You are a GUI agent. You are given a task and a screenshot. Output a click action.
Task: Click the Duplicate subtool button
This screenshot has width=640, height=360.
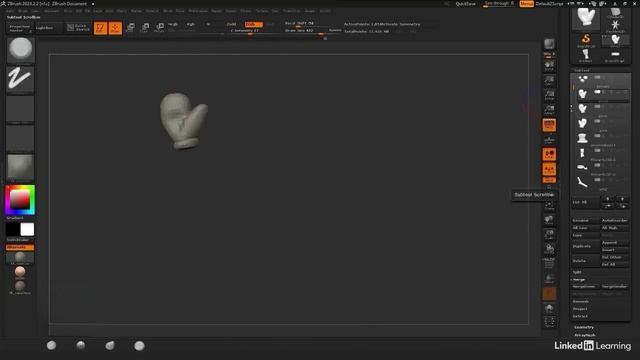pos(586,246)
